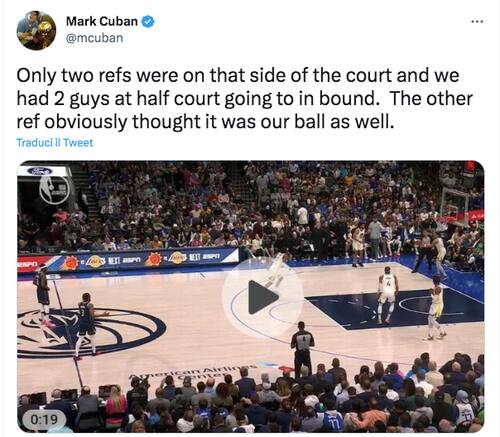Click the NBA ESPN watermark in the video
500x437 pixels.
click(54, 189)
